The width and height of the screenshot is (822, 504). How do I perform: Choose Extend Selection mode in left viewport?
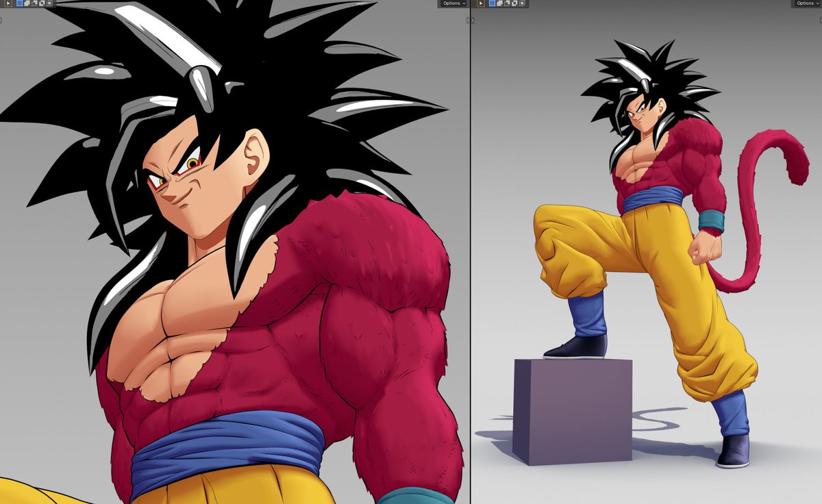click(27, 3)
